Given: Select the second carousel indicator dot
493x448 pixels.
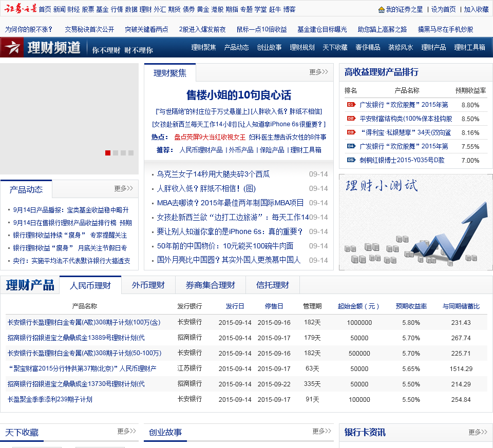Looking at the screenshot, I should point(116,153).
